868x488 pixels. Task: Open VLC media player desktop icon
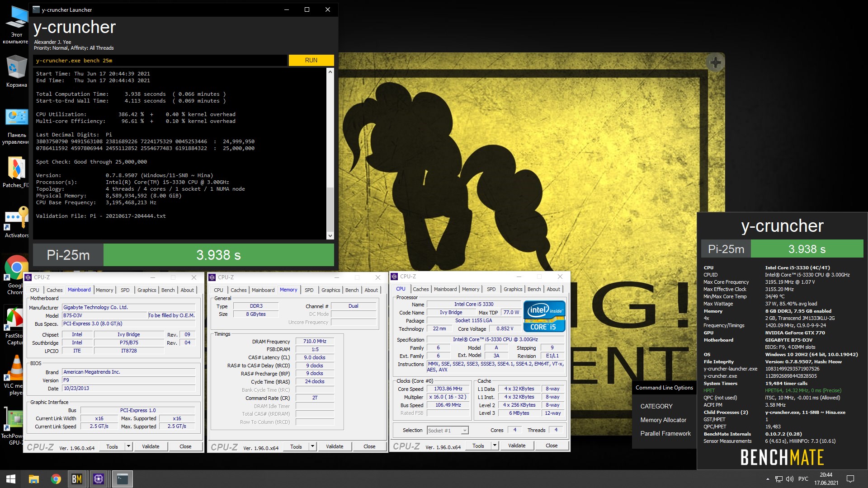coord(15,375)
